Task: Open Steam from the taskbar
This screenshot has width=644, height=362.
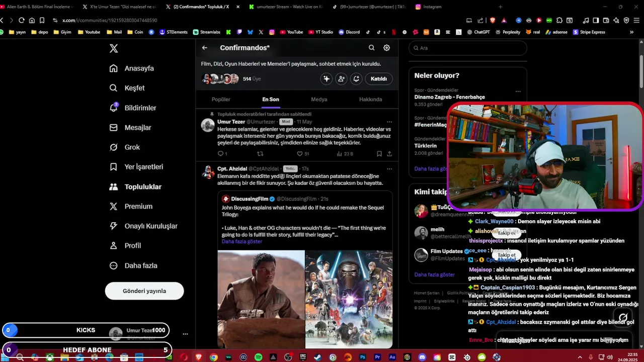Action: pyautogui.click(x=317, y=357)
